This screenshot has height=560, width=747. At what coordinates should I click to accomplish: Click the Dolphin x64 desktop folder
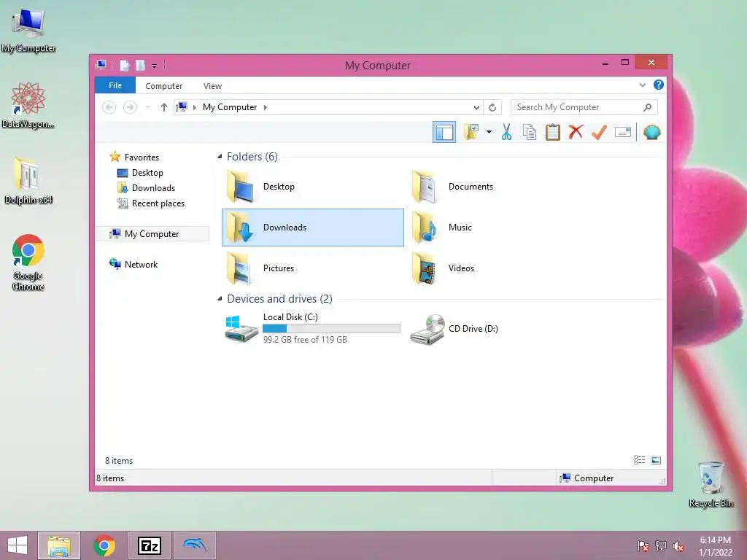(28, 181)
